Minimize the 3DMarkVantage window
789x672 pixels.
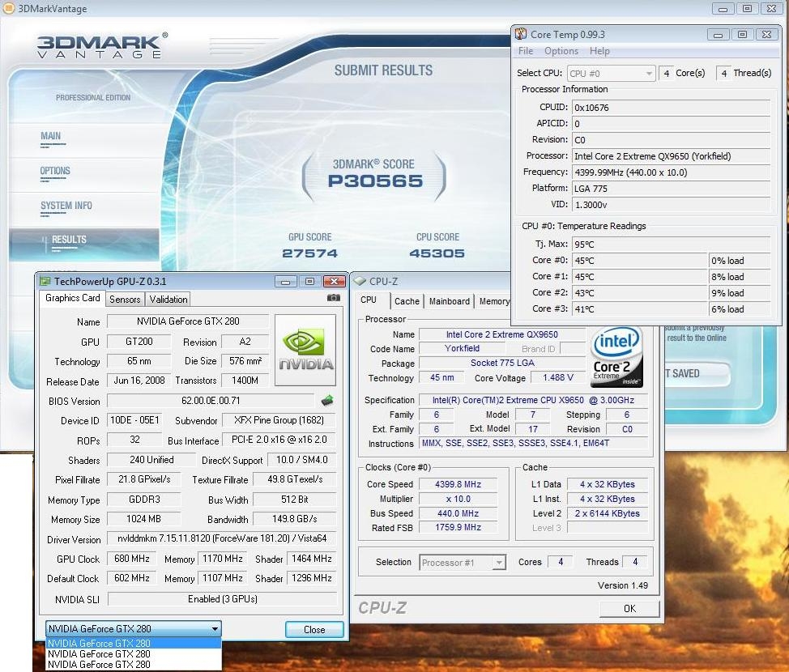pos(723,9)
